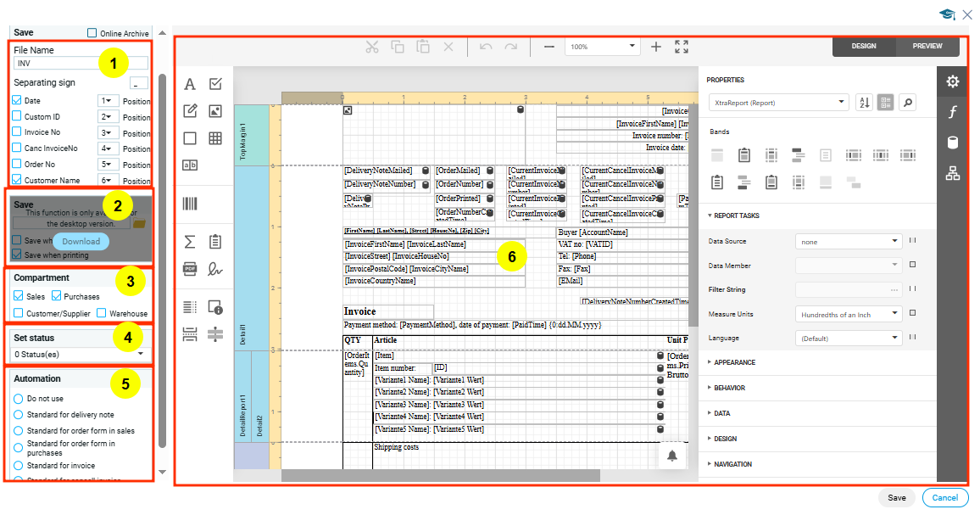This screenshot has height=515, width=980.
Task: Switch to the Preview tab
Action: [x=927, y=47]
